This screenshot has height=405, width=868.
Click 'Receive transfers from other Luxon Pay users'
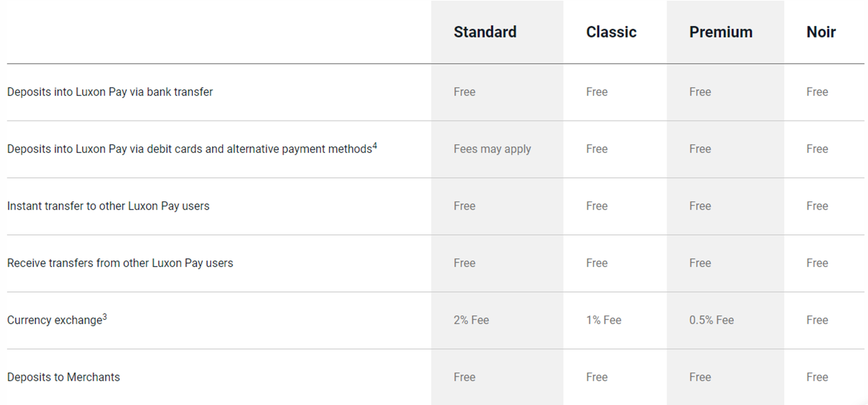(x=120, y=263)
